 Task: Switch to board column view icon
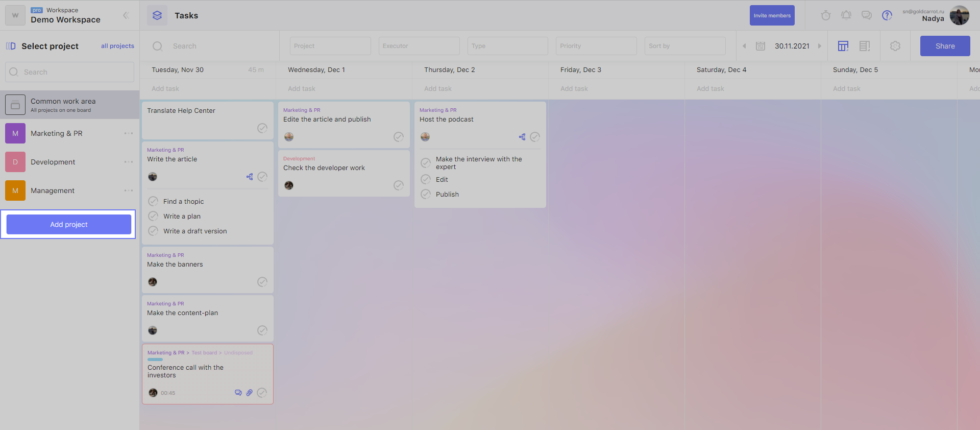(843, 46)
